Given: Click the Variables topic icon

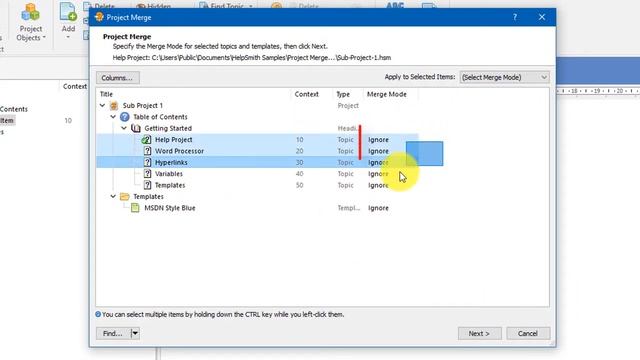Looking at the screenshot, I should point(147,174).
